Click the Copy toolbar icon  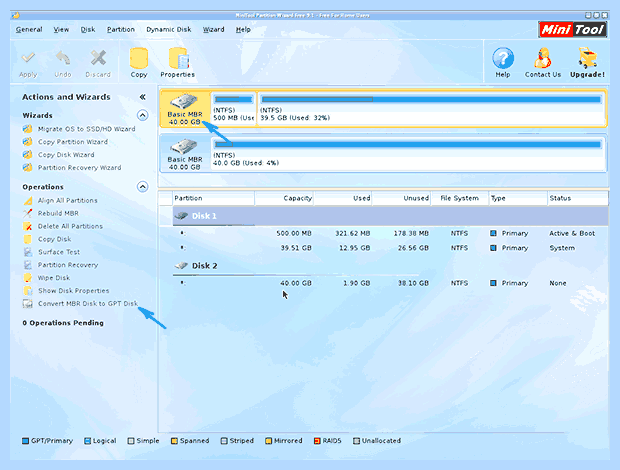click(139, 58)
